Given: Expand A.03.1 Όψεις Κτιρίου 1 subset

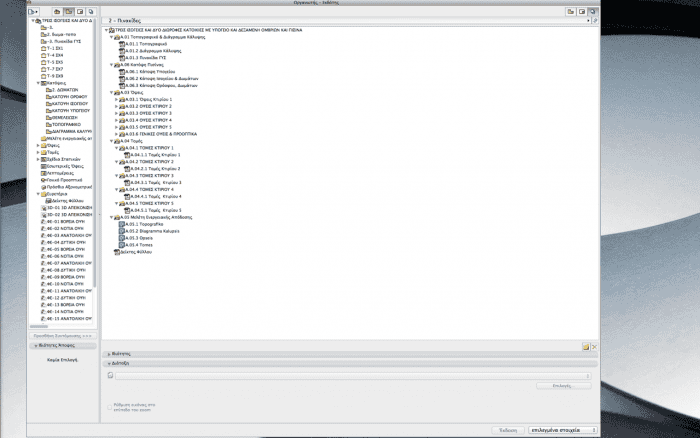Looking at the screenshot, I should coord(117,100).
